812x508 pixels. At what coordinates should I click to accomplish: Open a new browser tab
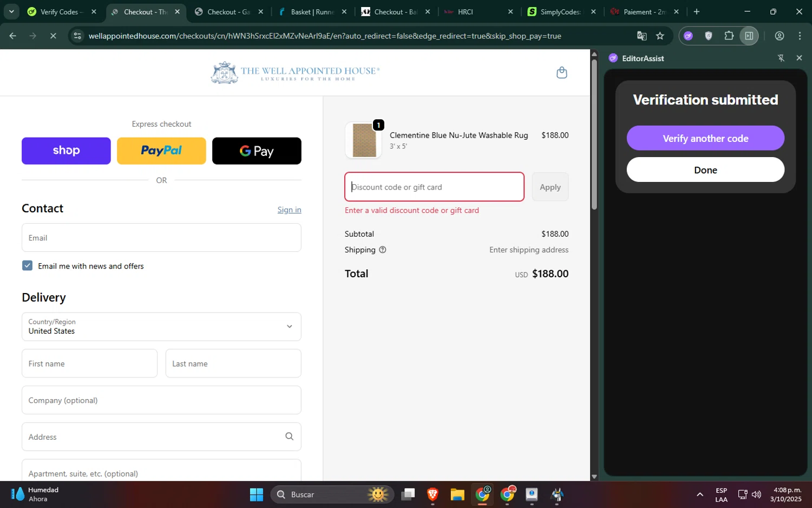click(x=697, y=11)
